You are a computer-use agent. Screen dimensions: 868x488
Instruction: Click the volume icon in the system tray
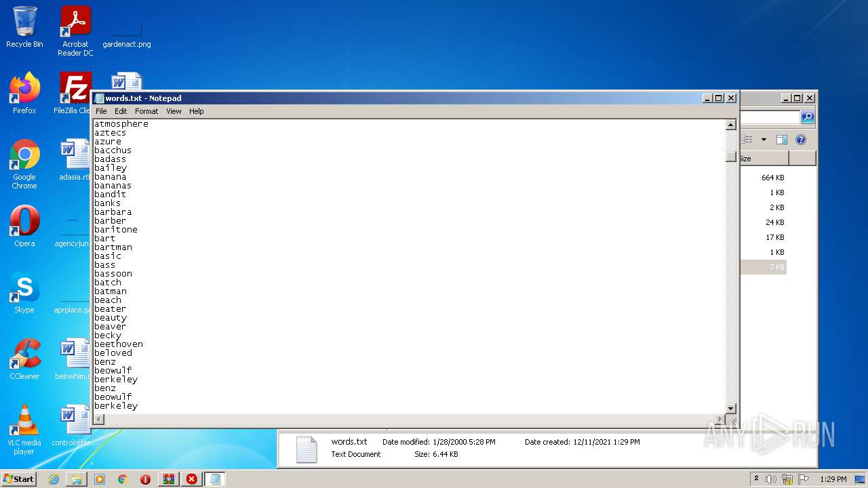(x=771, y=479)
